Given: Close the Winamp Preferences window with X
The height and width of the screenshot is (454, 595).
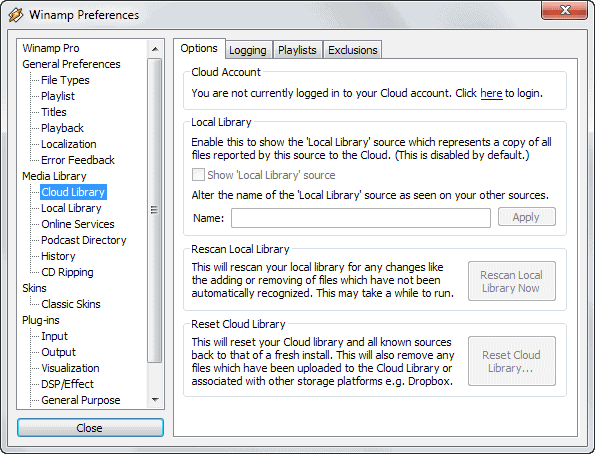Looking at the screenshot, I should pyautogui.click(x=565, y=9).
